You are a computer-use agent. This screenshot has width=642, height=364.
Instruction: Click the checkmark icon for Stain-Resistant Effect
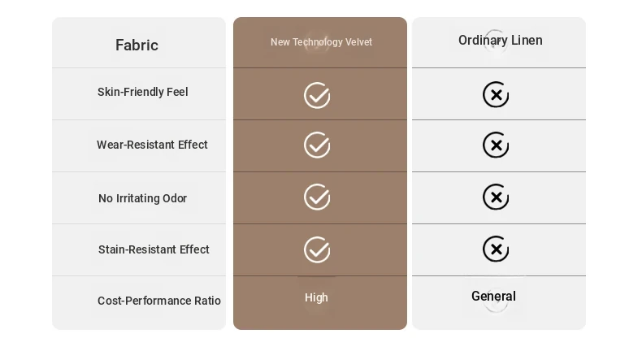tap(317, 249)
